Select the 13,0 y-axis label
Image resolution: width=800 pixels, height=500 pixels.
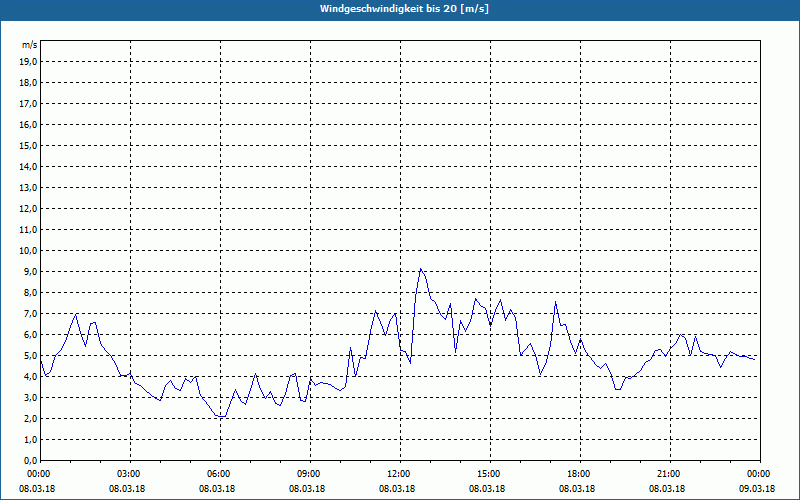coord(29,188)
